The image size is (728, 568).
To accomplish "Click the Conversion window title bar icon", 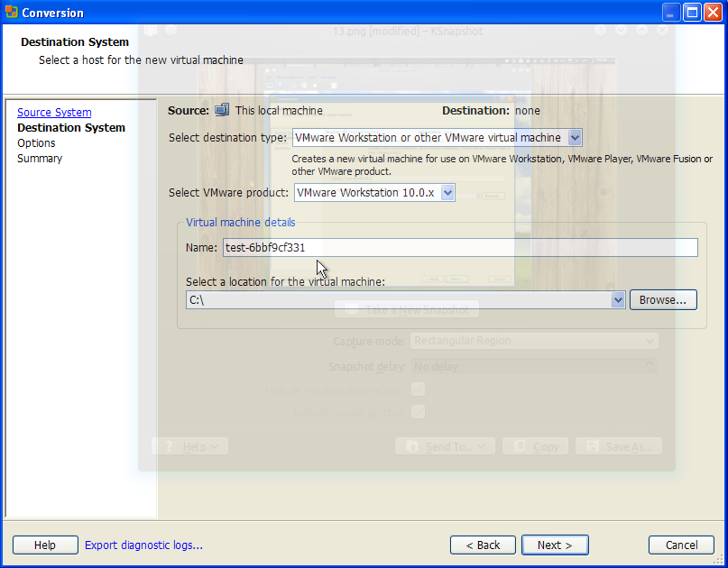I will pos(12,12).
